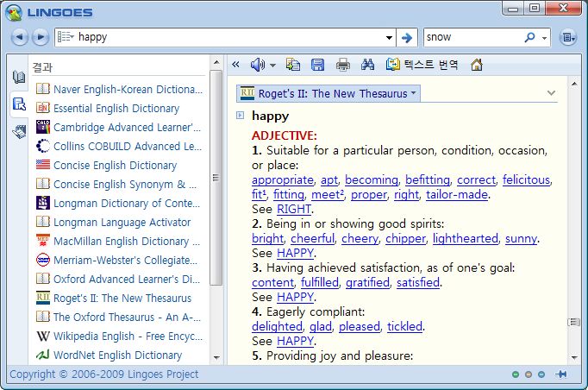Open the tickled synonym link
The image size is (588, 390).
pyautogui.click(x=404, y=326)
